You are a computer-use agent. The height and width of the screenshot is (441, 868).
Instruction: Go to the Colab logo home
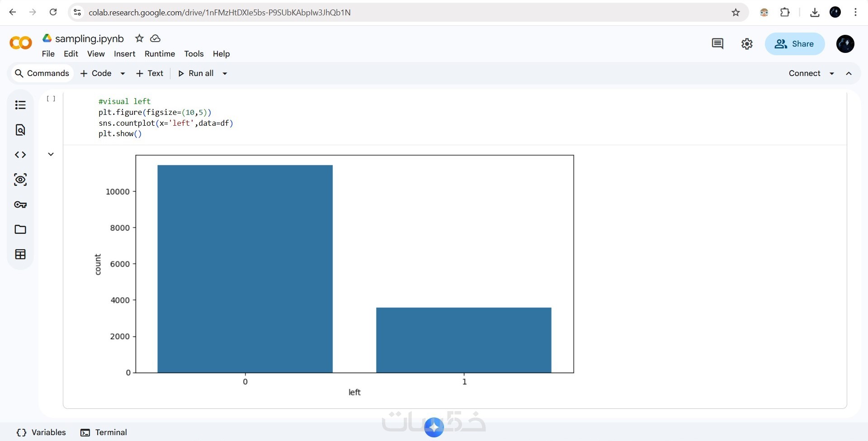(x=21, y=43)
